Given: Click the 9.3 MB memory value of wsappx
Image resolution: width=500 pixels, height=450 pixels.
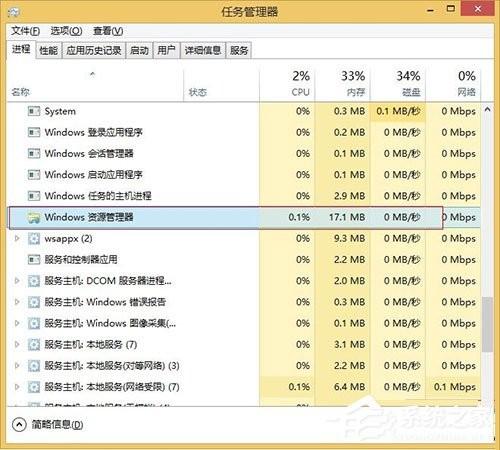Looking at the screenshot, I should [x=349, y=238].
